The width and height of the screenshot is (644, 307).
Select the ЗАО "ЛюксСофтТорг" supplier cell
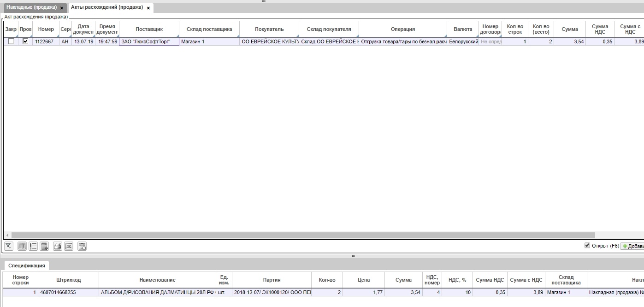(x=149, y=41)
